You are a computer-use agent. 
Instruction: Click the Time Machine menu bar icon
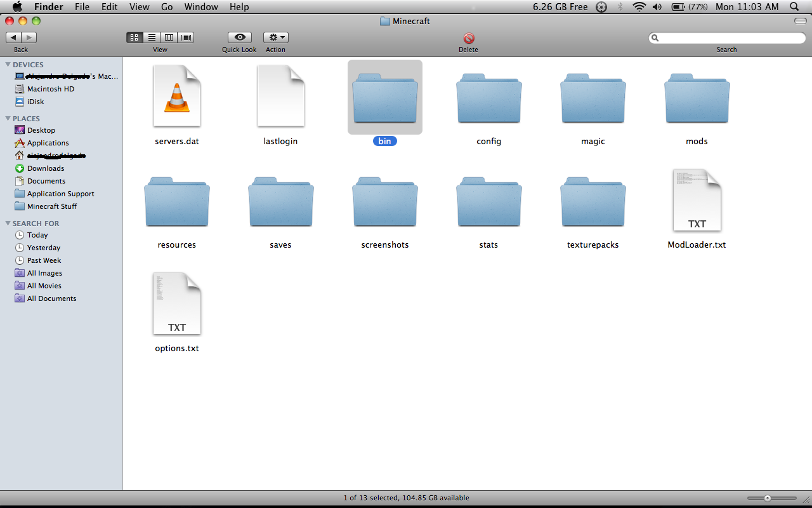[601, 7]
